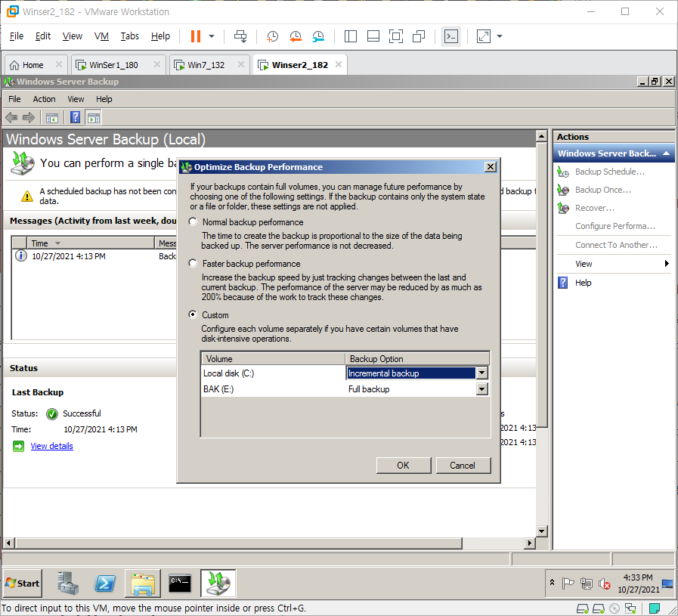Open the Local disk (C:) backup option dropdown
The width and height of the screenshot is (678, 616).
tap(481, 373)
